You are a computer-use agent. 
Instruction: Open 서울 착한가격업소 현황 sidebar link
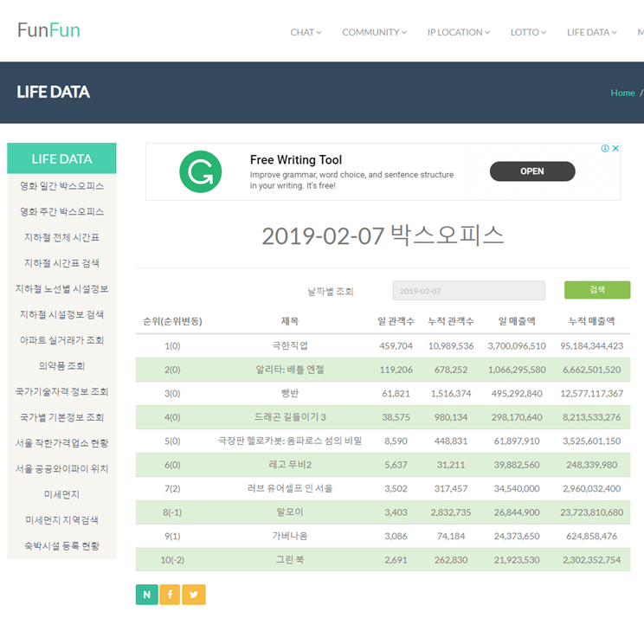point(61,443)
